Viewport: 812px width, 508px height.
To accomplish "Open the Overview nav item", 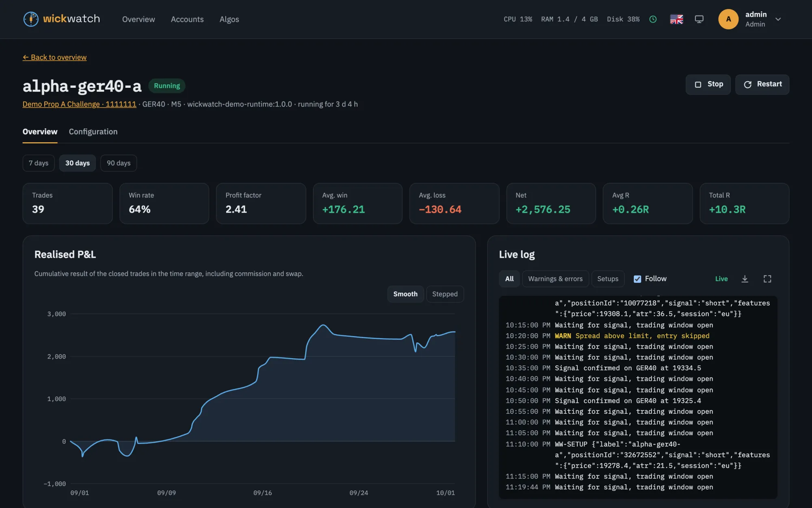I will 138,19.
